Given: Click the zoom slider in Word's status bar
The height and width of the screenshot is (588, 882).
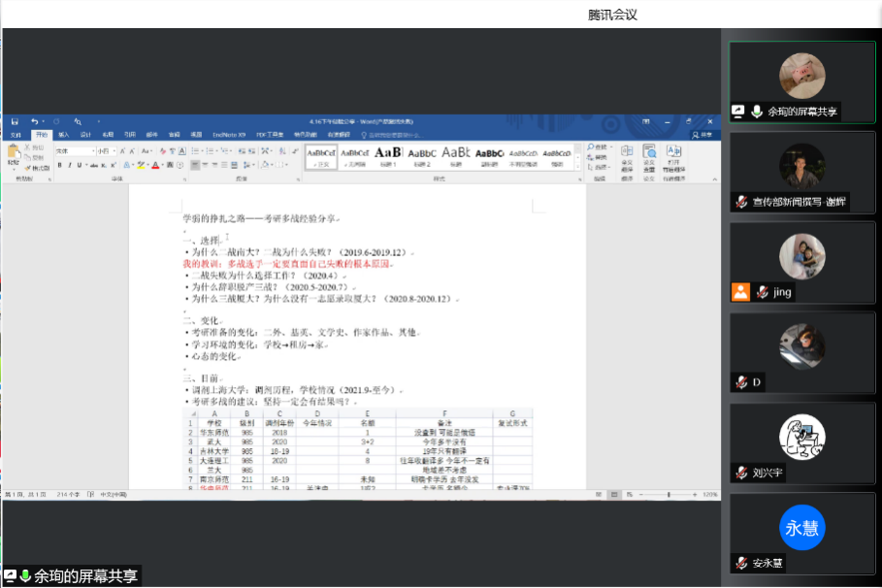Looking at the screenshot, I should (668, 495).
